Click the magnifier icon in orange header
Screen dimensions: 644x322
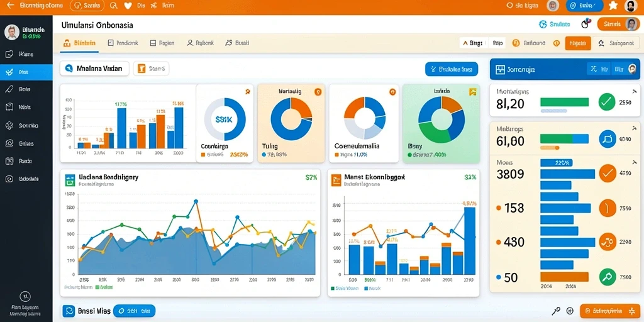(114, 6)
